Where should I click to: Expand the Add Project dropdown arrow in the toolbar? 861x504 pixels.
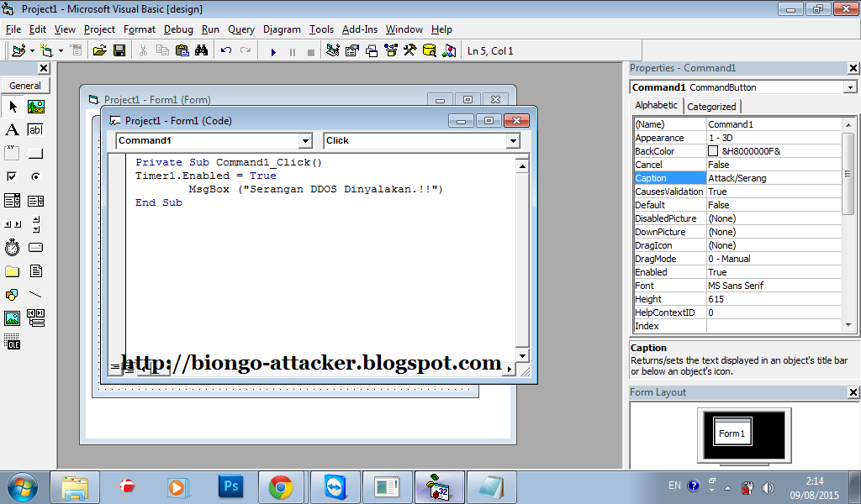click(32, 51)
